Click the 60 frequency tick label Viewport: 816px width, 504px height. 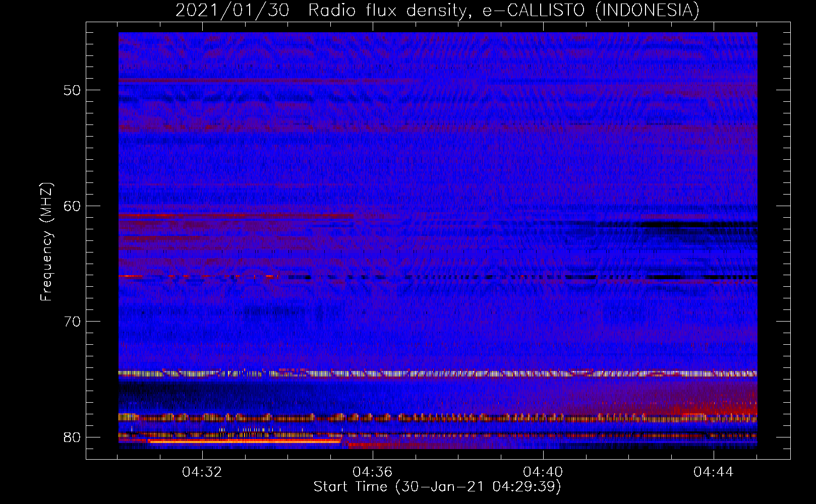point(73,206)
